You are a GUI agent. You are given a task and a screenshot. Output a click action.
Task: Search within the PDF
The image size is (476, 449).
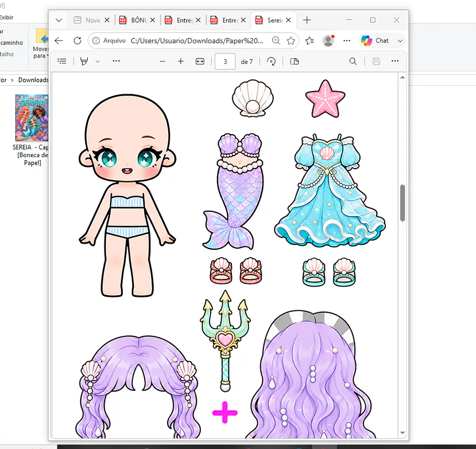tap(353, 61)
